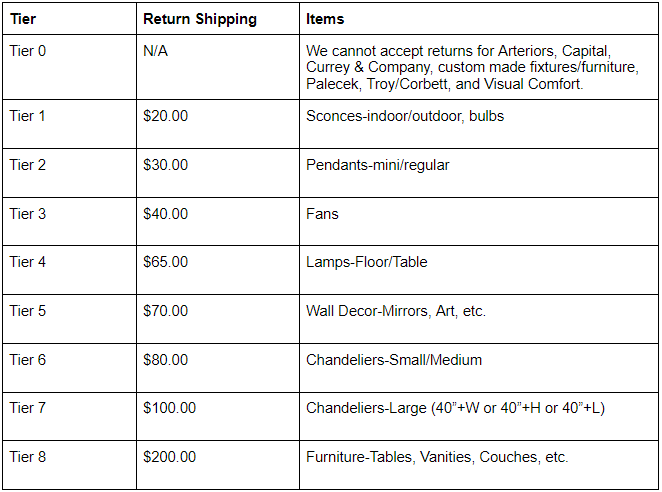Select the Tier 4 row label
This screenshot has height=492, width=662.
pos(28,262)
